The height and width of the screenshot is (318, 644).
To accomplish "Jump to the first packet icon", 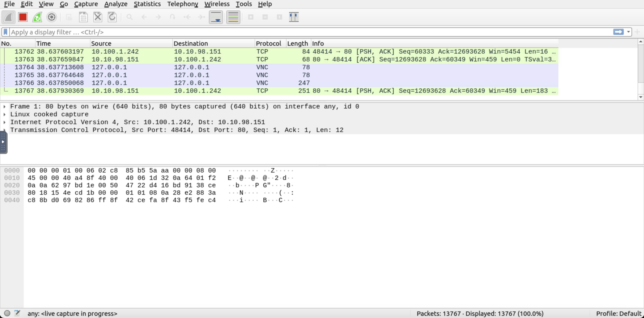I will coord(187,17).
